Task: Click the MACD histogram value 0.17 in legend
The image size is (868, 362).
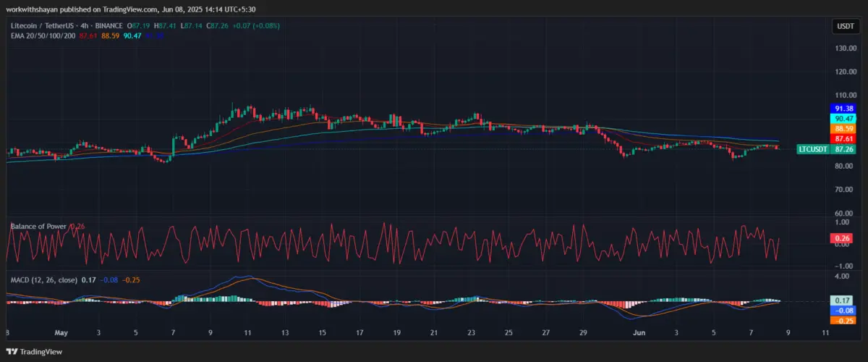Action: (89, 279)
